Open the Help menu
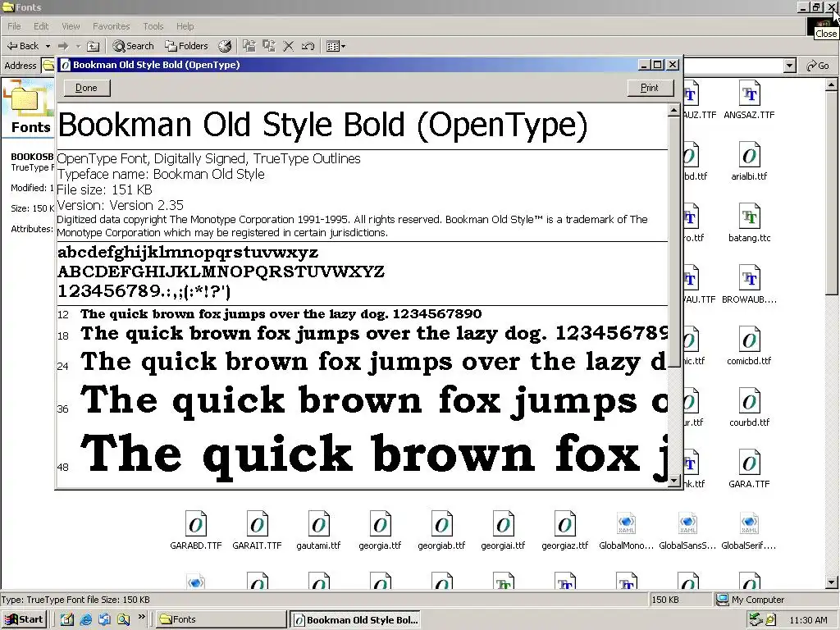The height and width of the screenshot is (630, 840). point(185,26)
